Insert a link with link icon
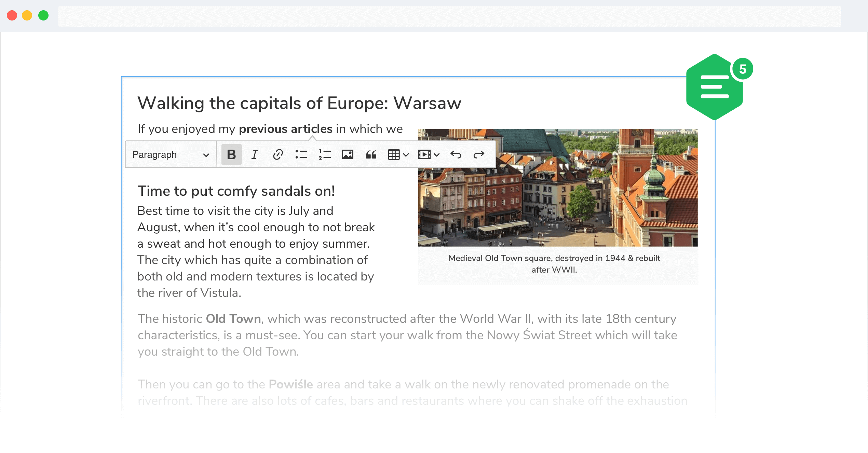868x453 pixels. pyautogui.click(x=278, y=155)
